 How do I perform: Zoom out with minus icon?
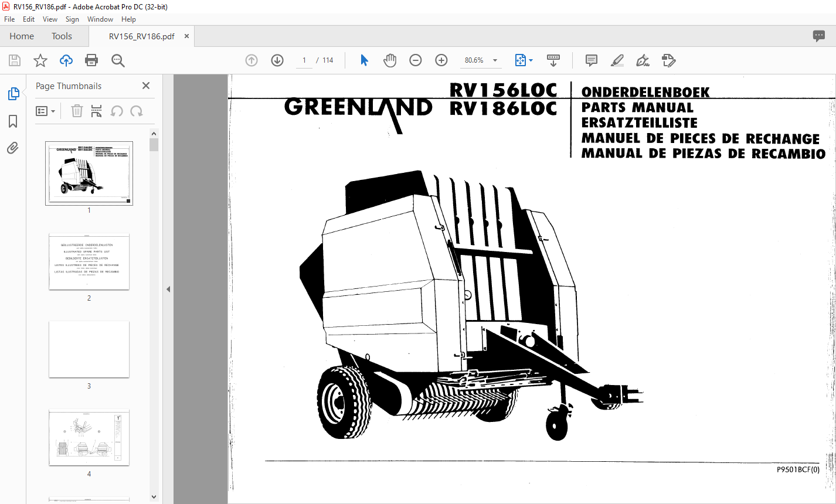tap(416, 60)
